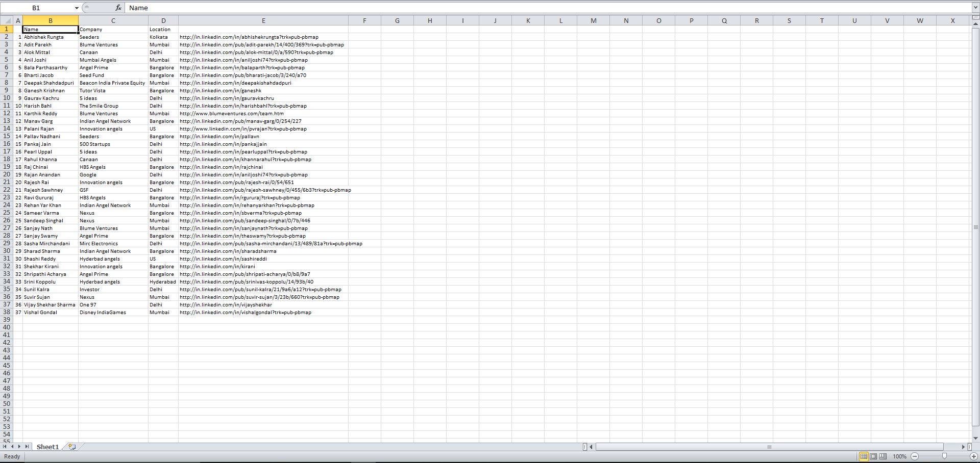The image size is (980, 463).
Task: Open the abhishekrungta LinkedIn URL cell
Action: (263, 37)
